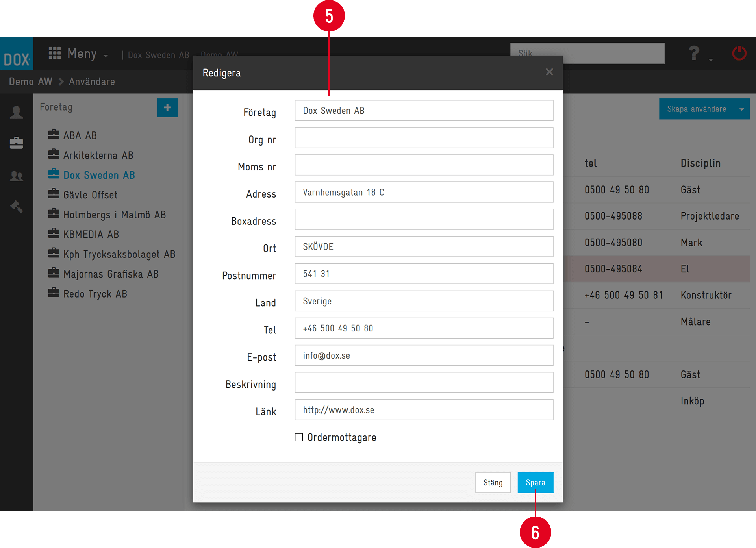Select the row with 0500-495080
The width and height of the screenshot is (756, 548).
coord(656,243)
